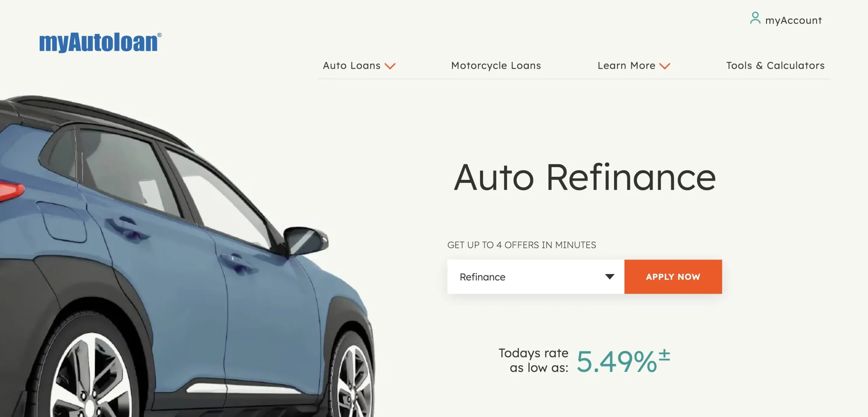Click the orange APPLY NOW button
868x417 pixels.
tap(673, 277)
